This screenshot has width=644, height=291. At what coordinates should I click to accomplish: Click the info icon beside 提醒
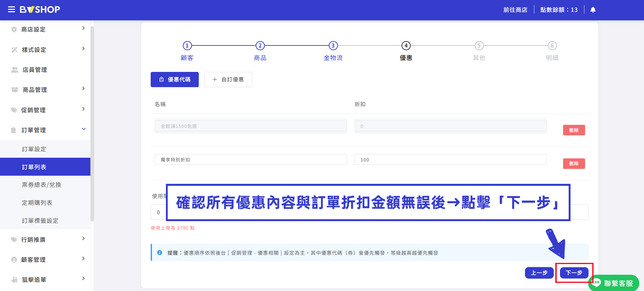pyautogui.click(x=160, y=253)
